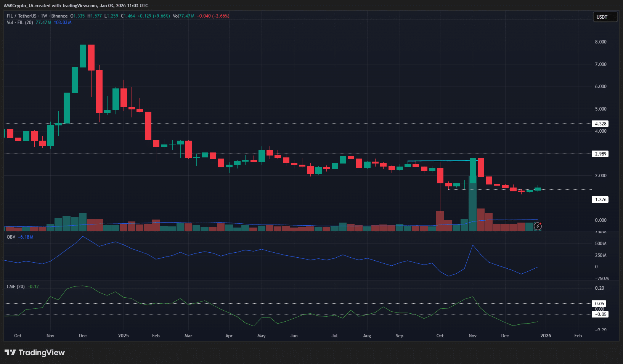Click the 1.376 current price tag on scale
623x364 pixels.
coord(599,199)
